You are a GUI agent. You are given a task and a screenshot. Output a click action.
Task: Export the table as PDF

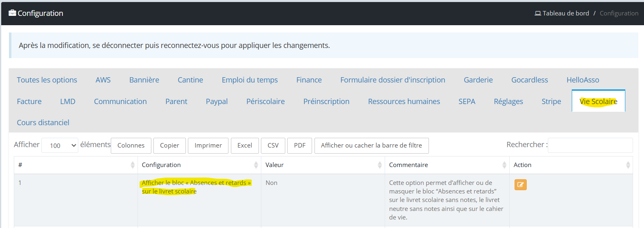coord(299,145)
